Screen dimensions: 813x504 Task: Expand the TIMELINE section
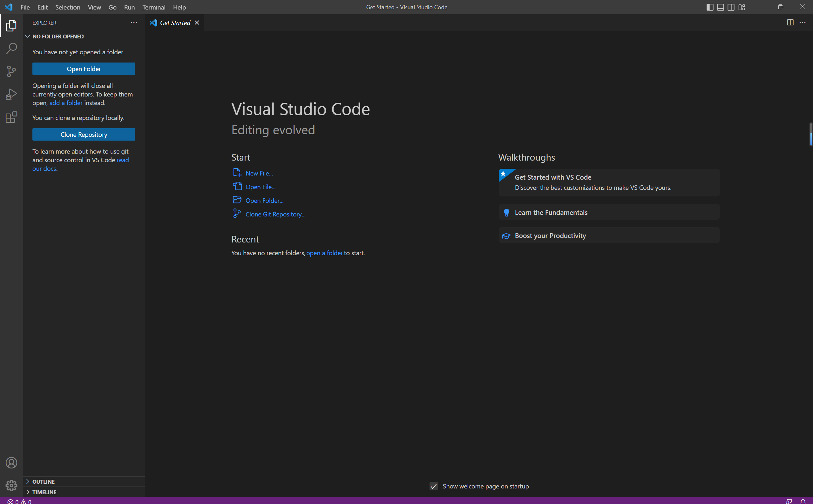pos(44,492)
